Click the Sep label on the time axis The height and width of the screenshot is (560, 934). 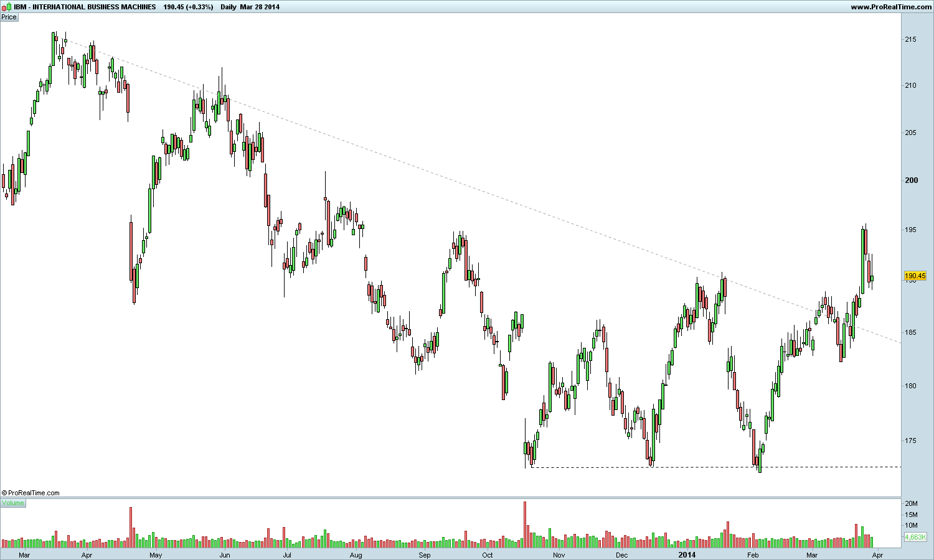(424, 554)
